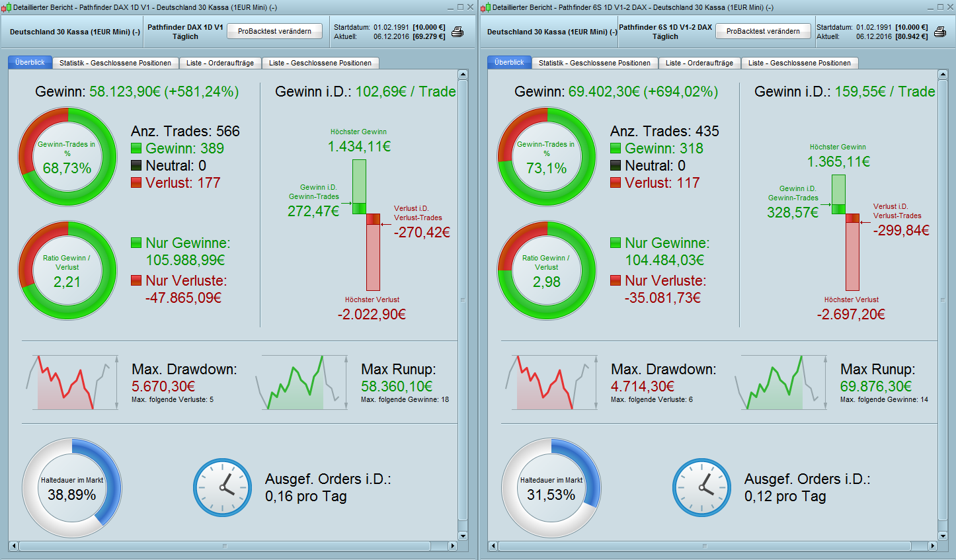Click the Ratio Gewinn / Verlust donut showing 2,21
This screenshot has width=956, height=560.
coord(67,270)
